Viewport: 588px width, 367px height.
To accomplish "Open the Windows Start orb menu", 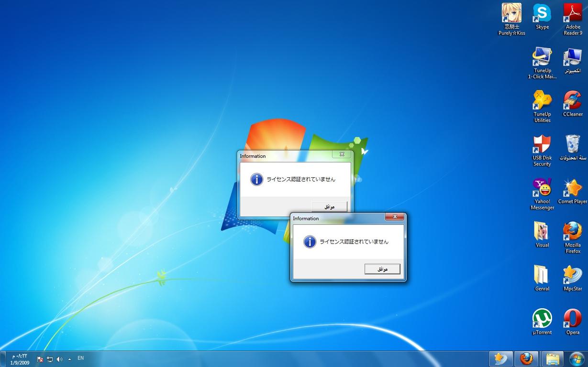I will (x=577, y=358).
